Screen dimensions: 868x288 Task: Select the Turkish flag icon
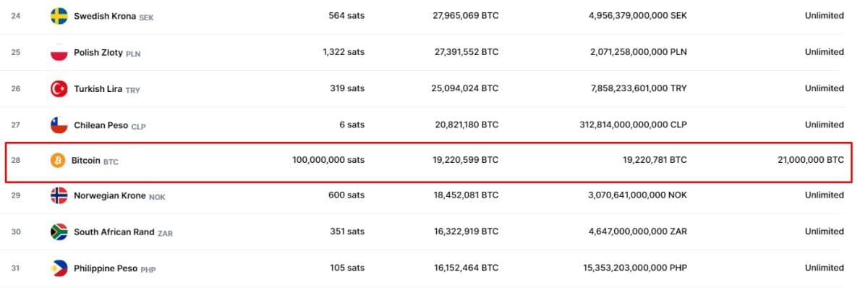tap(59, 88)
